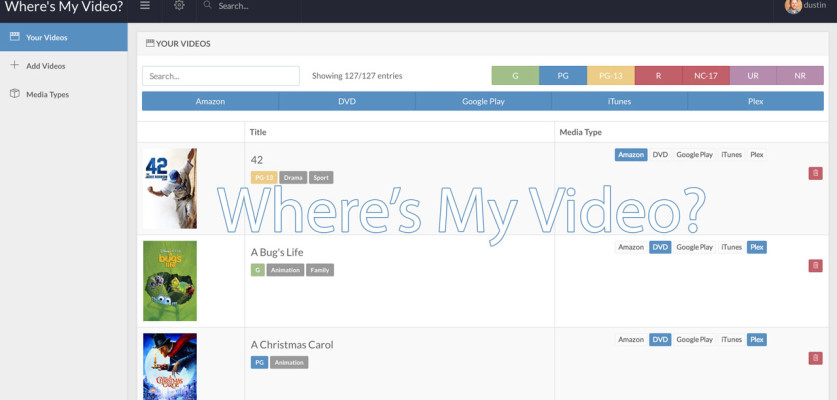Open the A Christmas Carol poster
837x400 pixels.
pyautogui.click(x=170, y=366)
